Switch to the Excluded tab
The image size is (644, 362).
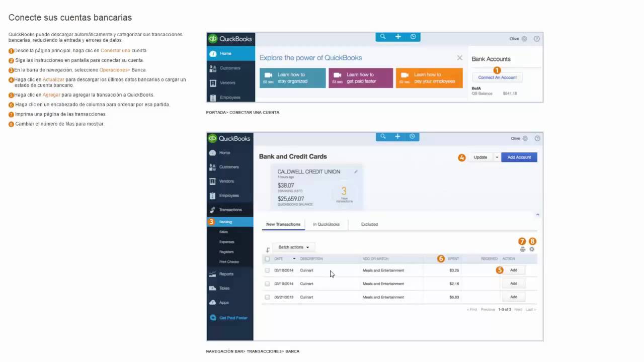[x=369, y=224]
